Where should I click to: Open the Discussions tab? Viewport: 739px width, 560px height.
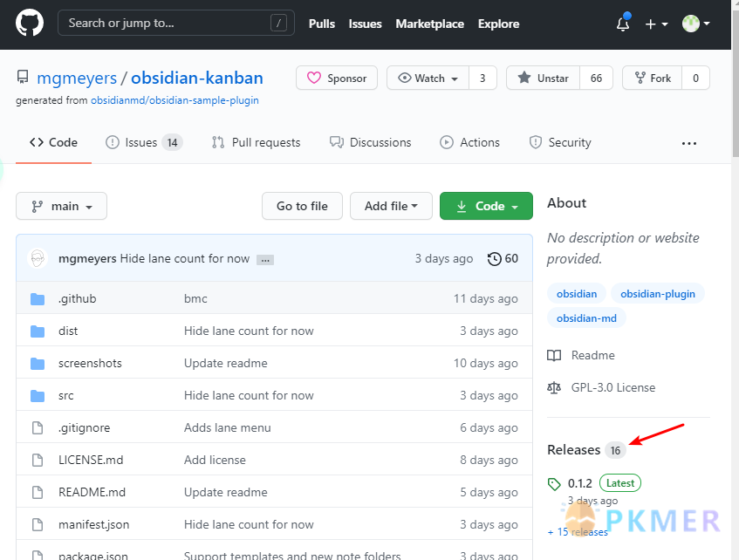coord(370,142)
